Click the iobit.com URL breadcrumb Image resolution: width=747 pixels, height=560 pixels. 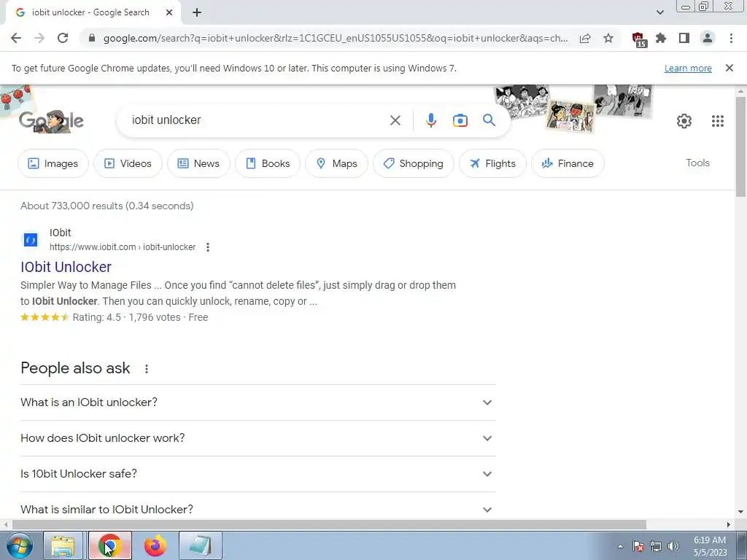click(x=123, y=247)
